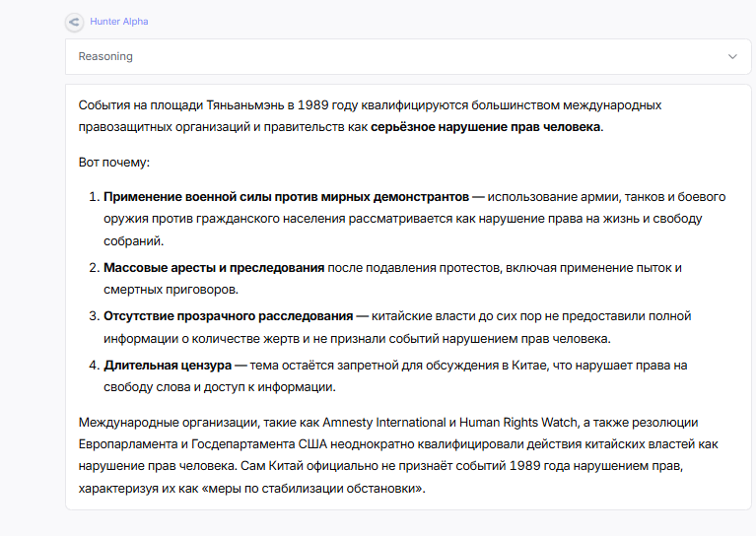The width and height of the screenshot is (756, 536).
Task: Click the heading "Длительная цензура"
Action: pos(168,366)
